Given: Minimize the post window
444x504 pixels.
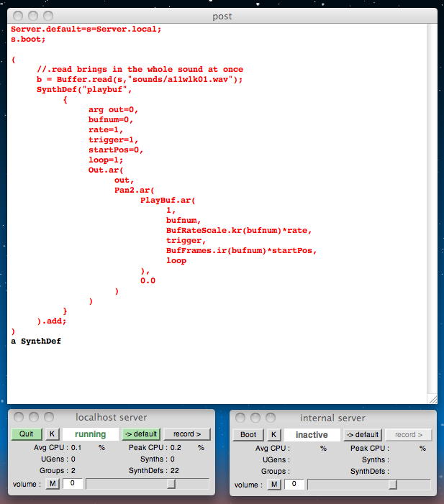Looking at the screenshot, I should (33, 16).
